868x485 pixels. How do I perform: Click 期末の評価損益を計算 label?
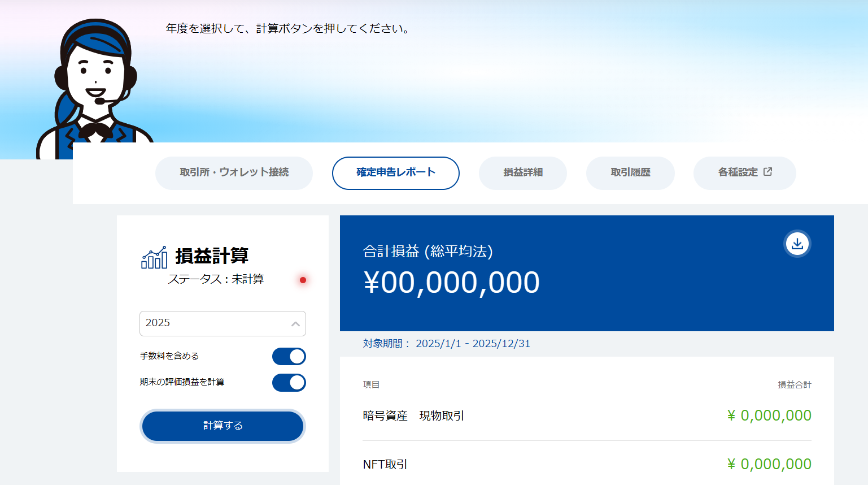point(182,382)
